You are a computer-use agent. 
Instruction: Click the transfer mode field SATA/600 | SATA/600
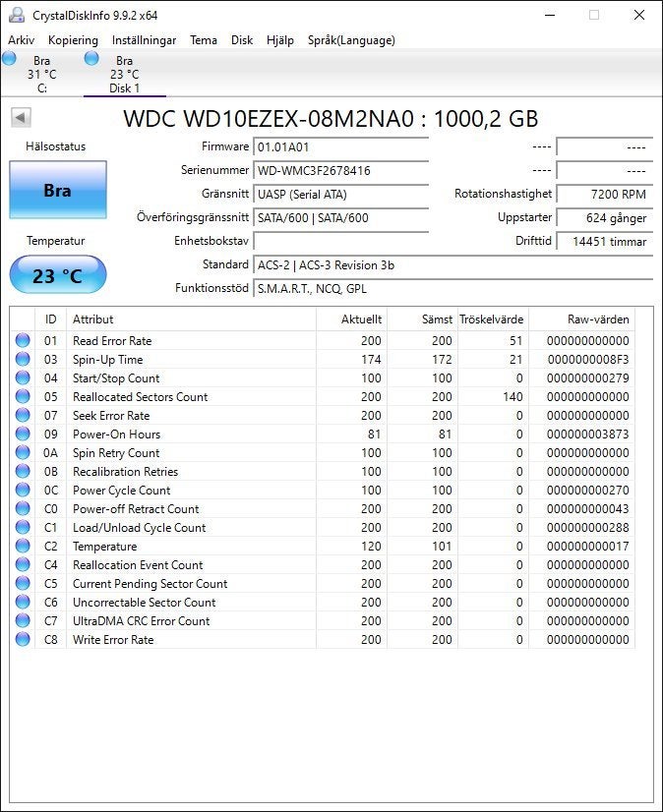[340, 217]
